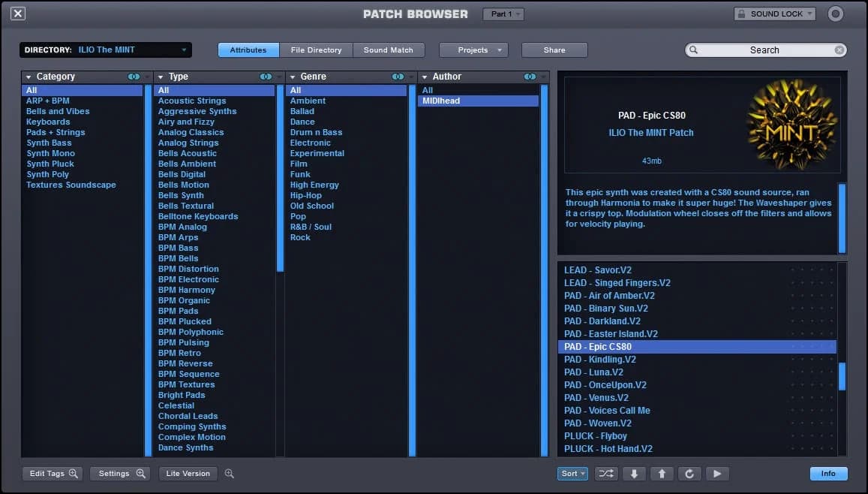Viewport: 868px width, 494px height.
Task: Toggle the filter icon on Category column
Action: pos(134,76)
